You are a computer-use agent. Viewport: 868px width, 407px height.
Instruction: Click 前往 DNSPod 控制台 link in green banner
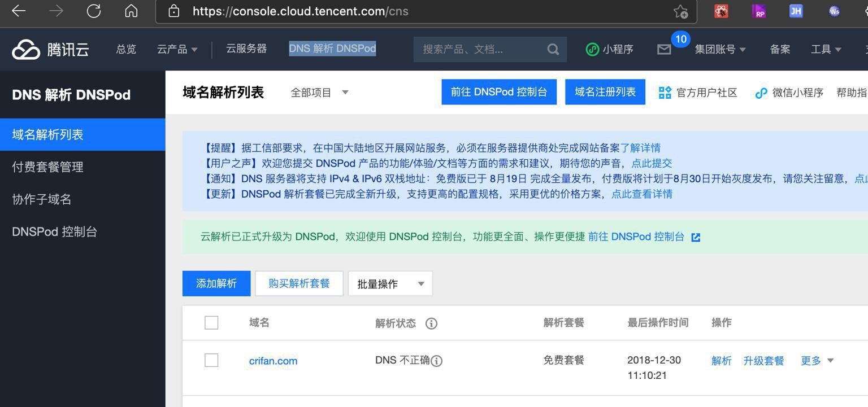pyautogui.click(x=636, y=237)
